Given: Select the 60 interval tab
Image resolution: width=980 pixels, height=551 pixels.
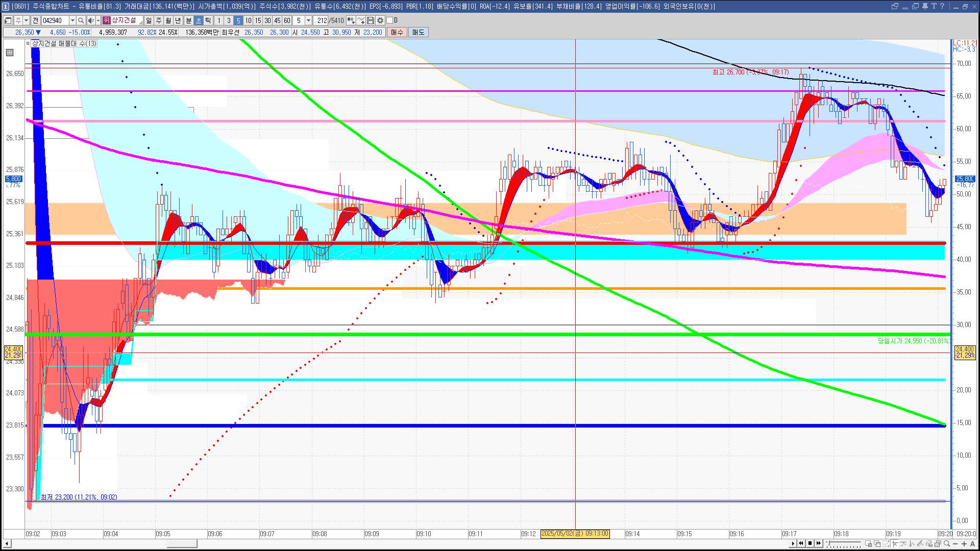Looking at the screenshot, I should pos(287,20).
